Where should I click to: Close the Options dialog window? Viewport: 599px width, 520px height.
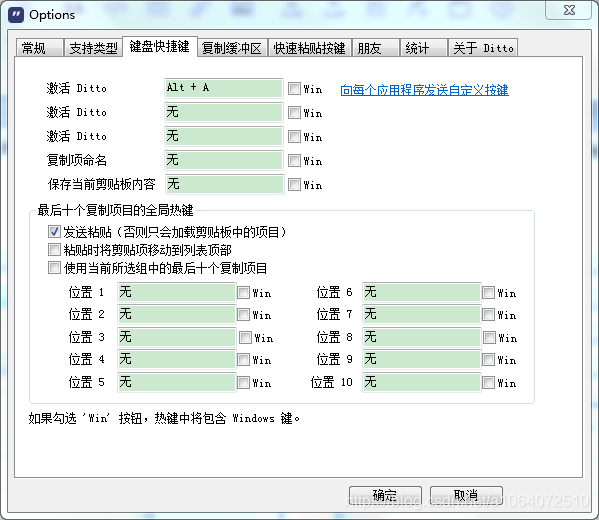[569, 10]
